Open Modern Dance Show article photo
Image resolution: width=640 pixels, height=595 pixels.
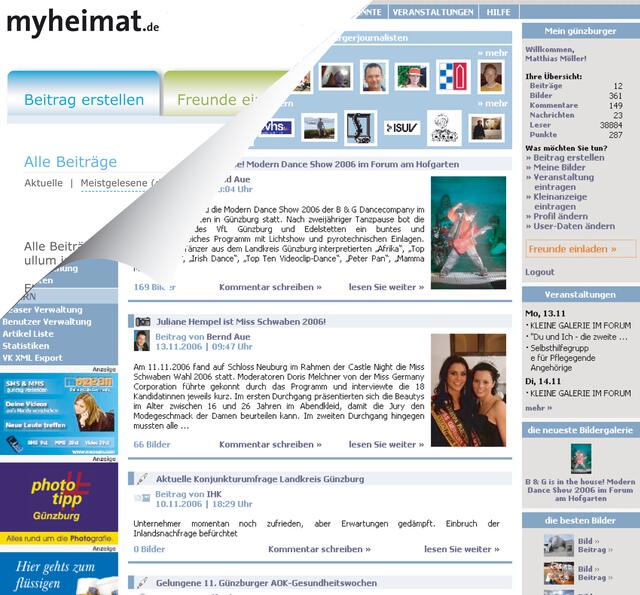point(468,233)
